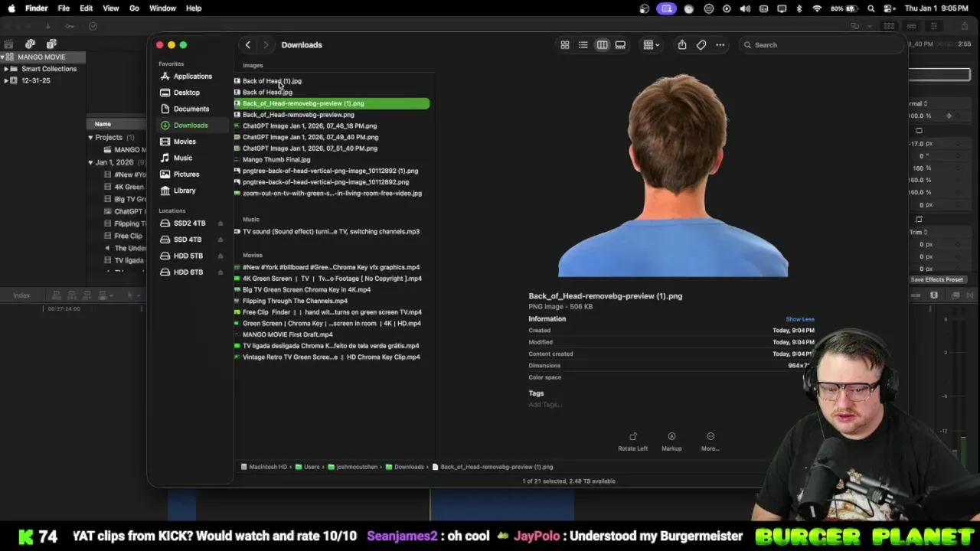Switch Finder to icon view
Image resolution: width=980 pixels, height=551 pixels.
click(565, 45)
